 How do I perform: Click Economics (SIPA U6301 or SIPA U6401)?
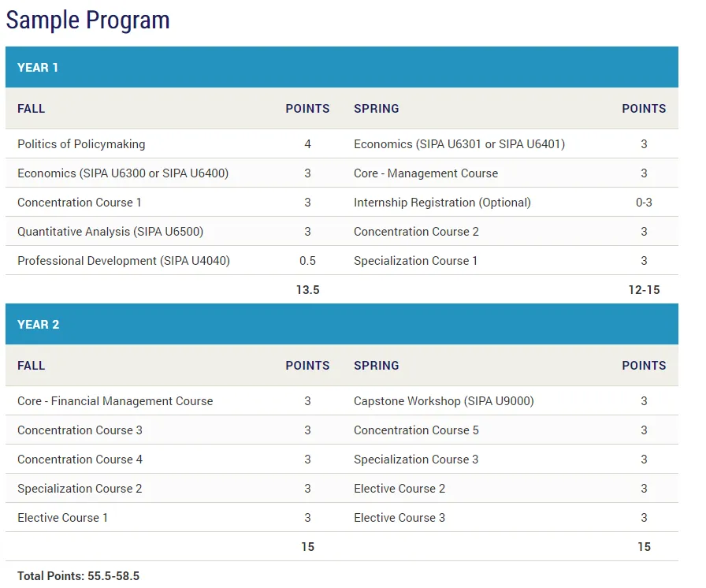[x=459, y=144]
